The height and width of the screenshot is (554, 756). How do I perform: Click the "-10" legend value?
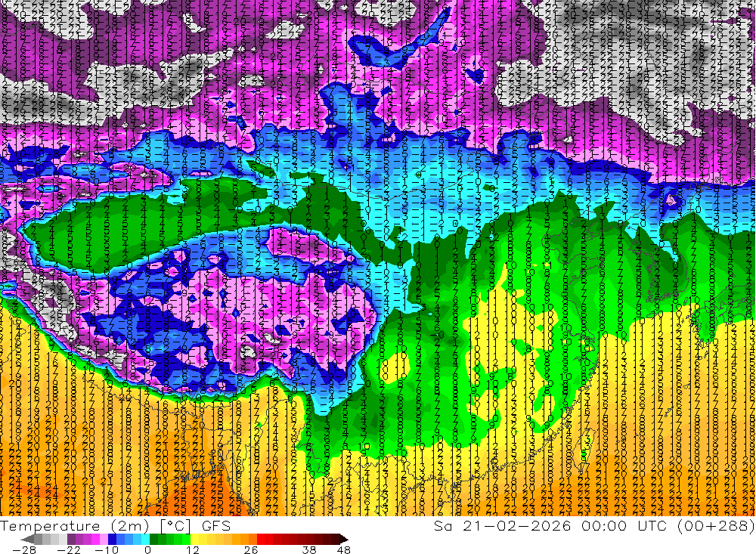tap(107, 549)
